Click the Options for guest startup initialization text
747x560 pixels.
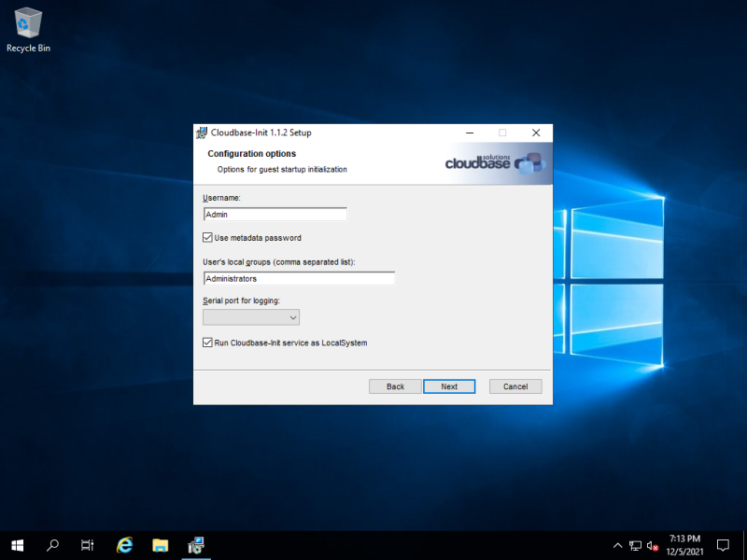tap(282, 170)
